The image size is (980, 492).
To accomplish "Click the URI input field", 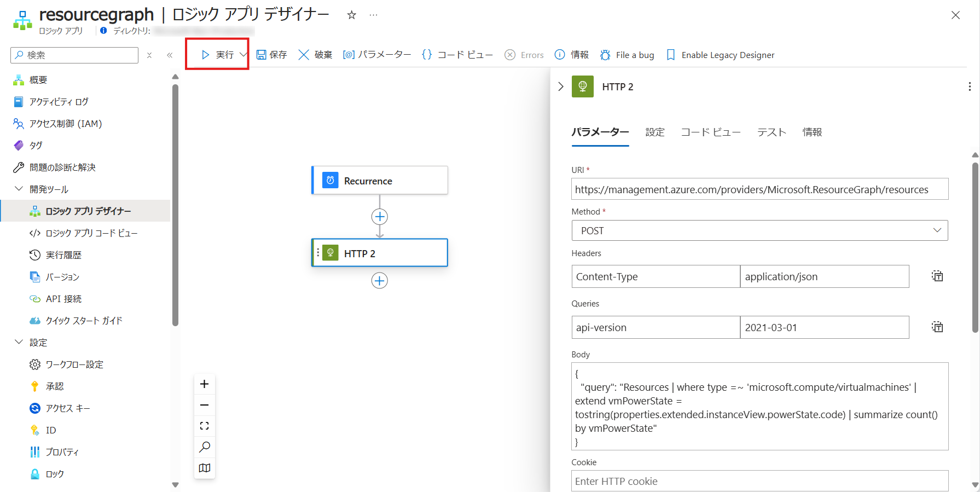I will tap(760, 189).
